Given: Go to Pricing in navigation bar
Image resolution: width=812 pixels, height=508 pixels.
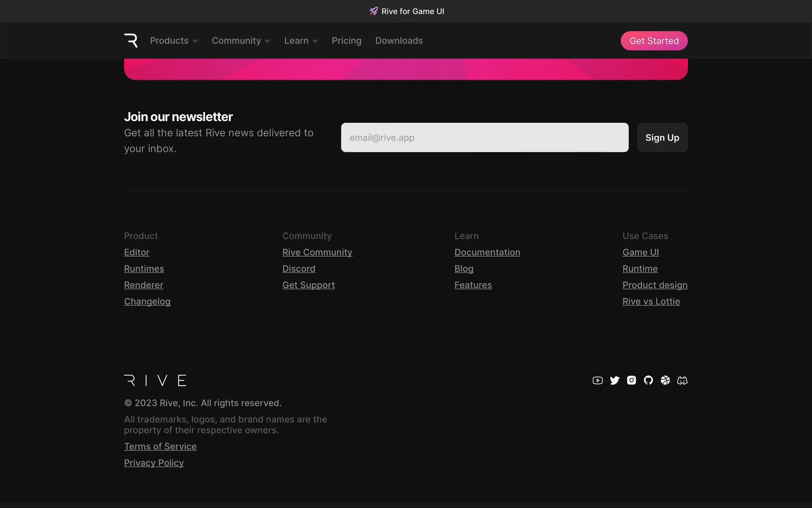Looking at the screenshot, I should (x=346, y=41).
